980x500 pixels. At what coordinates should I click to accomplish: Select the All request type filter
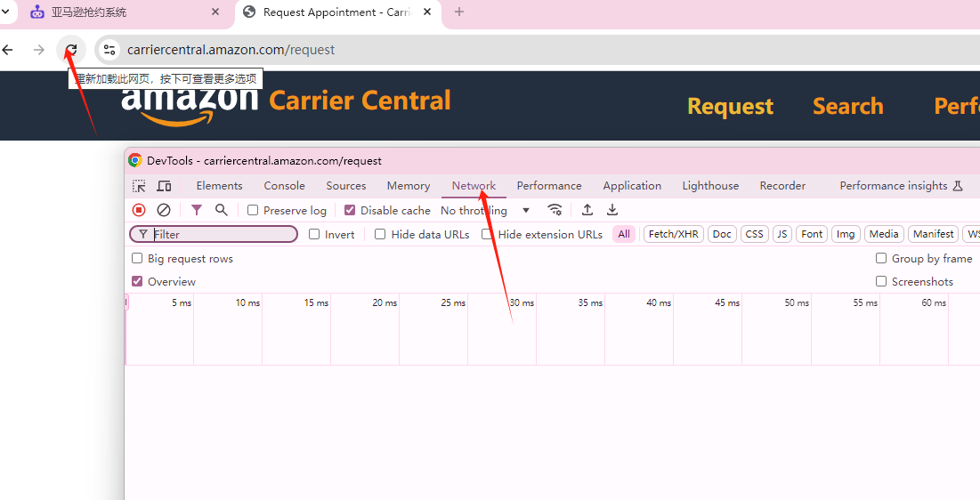[624, 234]
